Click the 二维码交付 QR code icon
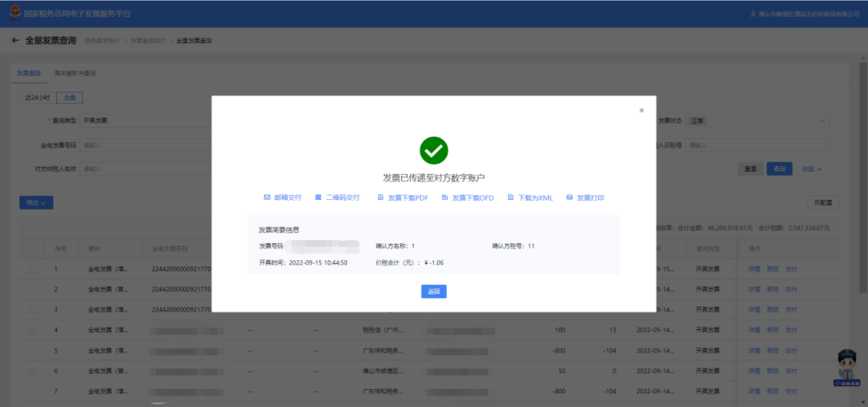The image size is (868, 407). (x=318, y=197)
